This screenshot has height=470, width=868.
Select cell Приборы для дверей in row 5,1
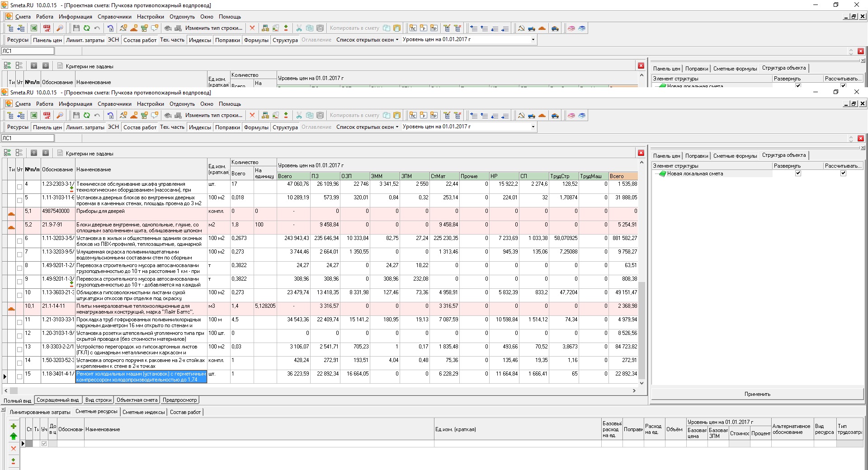point(141,214)
